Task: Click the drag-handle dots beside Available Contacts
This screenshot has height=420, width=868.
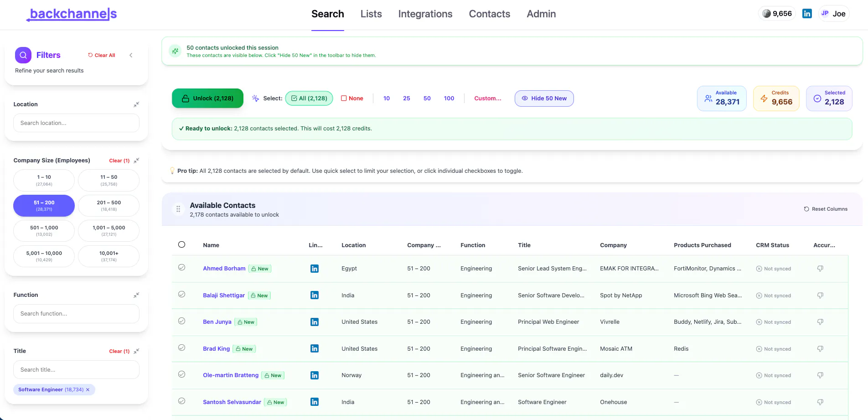Action: pyautogui.click(x=178, y=209)
